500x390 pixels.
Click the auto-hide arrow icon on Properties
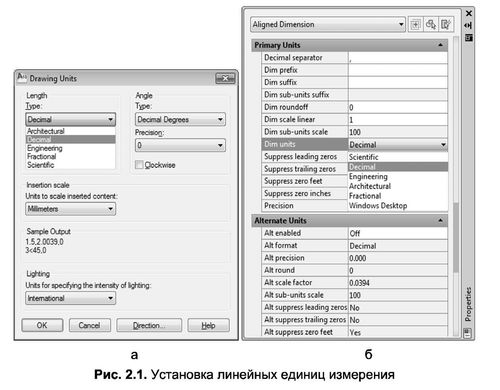tap(468, 25)
